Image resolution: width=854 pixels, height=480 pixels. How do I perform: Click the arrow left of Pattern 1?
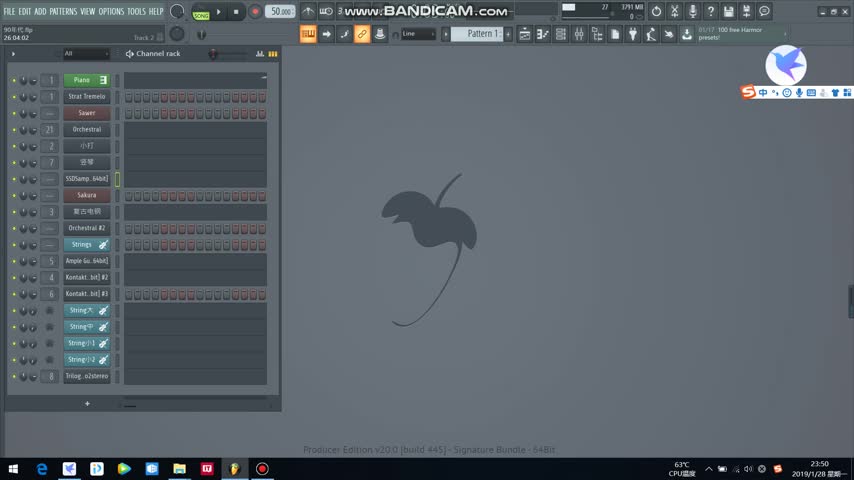click(x=446, y=34)
